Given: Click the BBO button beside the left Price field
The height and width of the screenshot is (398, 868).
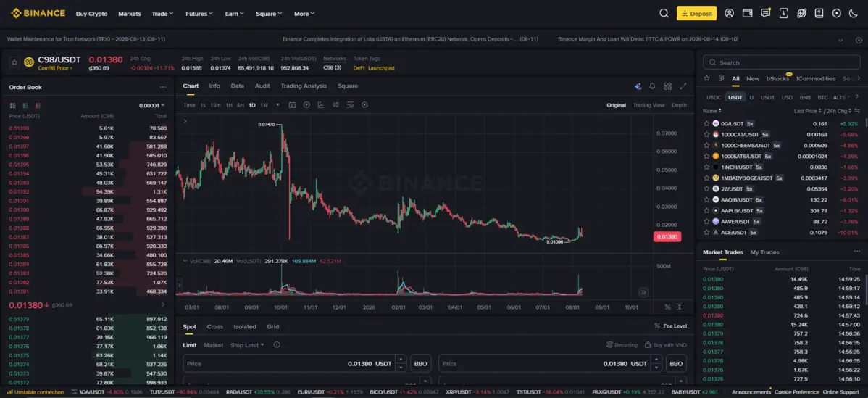Looking at the screenshot, I should pos(421,364).
